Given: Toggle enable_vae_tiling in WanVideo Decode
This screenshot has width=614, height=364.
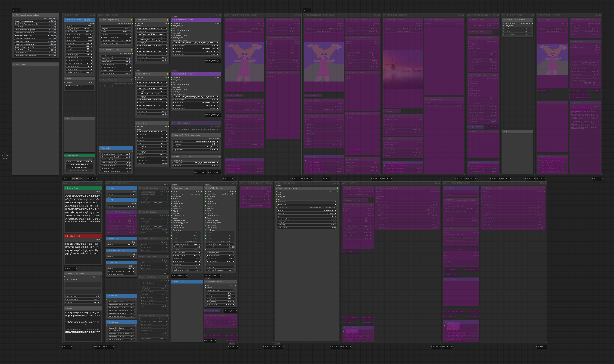Looking at the screenshot, I should click(233, 290).
